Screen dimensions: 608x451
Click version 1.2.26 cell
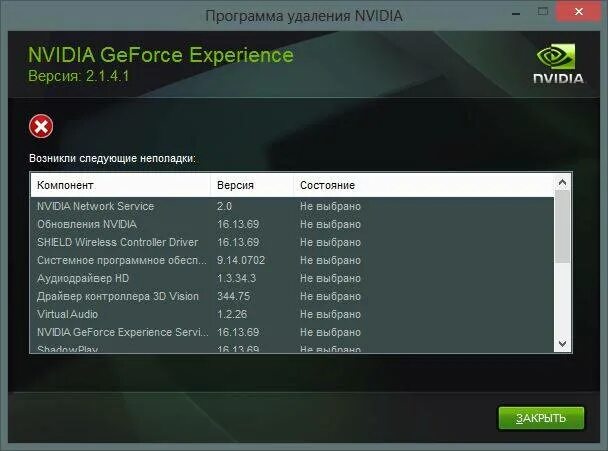pyautogui.click(x=232, y=314)
